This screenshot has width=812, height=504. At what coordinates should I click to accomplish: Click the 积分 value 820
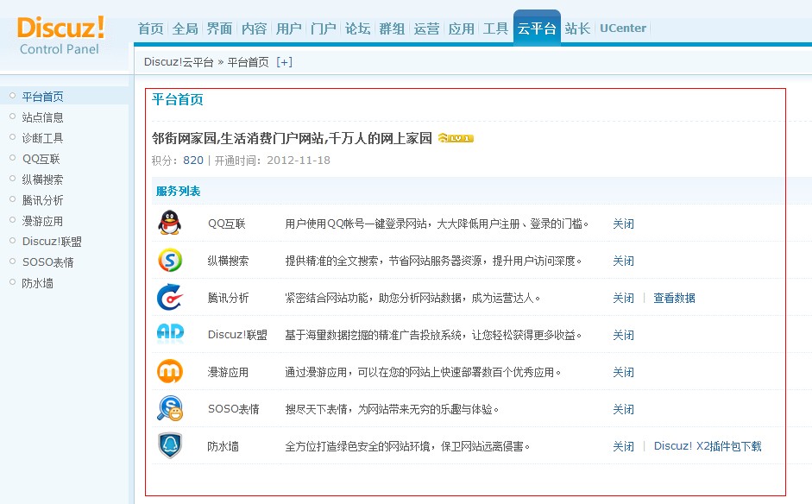tap(193, 160)
